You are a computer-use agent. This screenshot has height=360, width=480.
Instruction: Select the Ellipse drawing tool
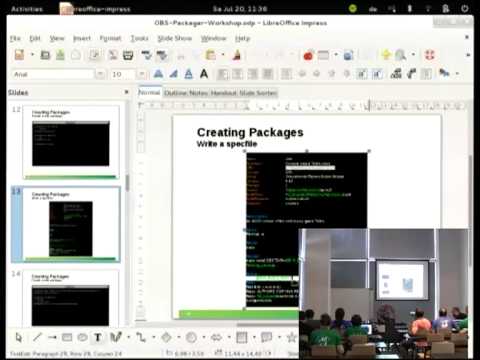click(82, 338)
